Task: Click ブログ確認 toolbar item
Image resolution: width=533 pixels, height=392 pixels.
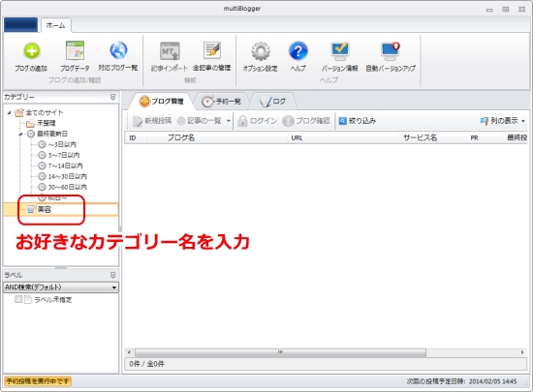Action: coord(306,121)
